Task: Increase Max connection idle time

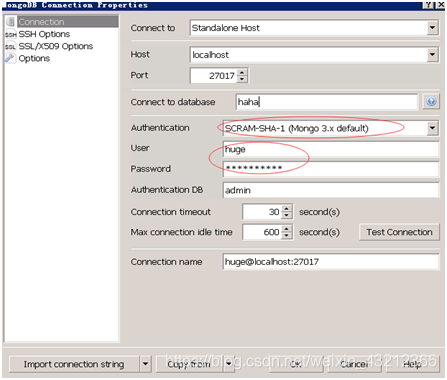Action: tap(287, 228)
